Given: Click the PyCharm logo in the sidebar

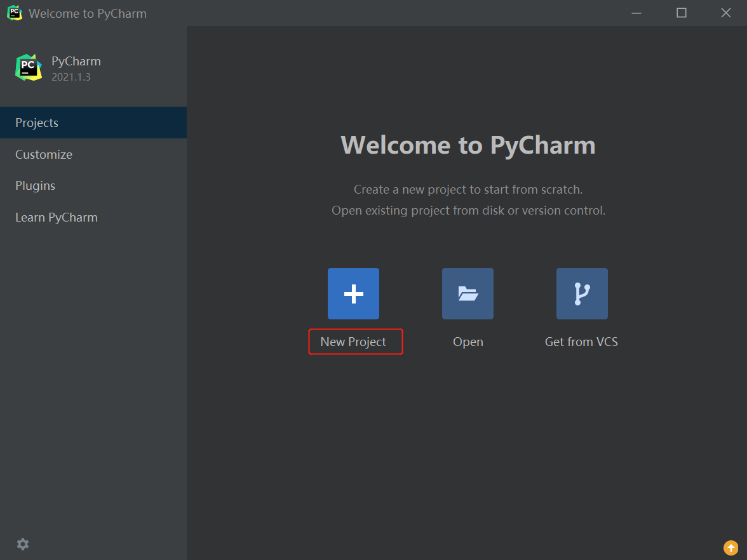Looking at the screenshot, I should point(29,67).
